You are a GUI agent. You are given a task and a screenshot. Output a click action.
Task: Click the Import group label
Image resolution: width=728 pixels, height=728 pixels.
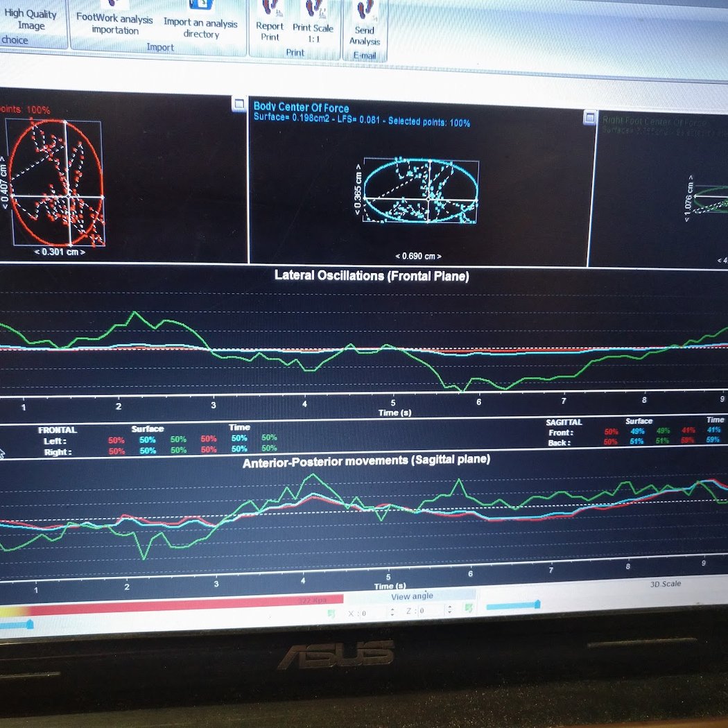160,47
